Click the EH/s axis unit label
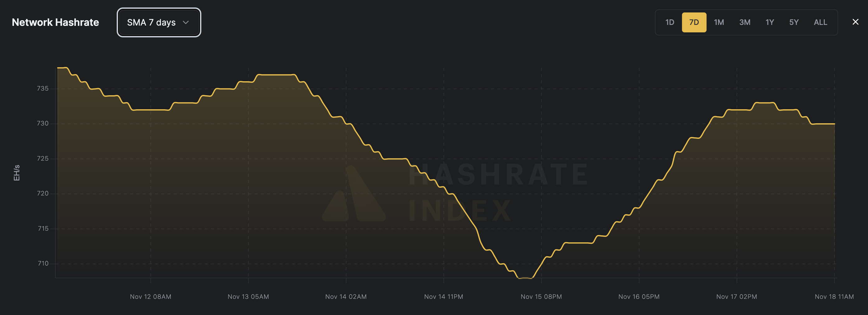868x315 pixels. point(16,173)
